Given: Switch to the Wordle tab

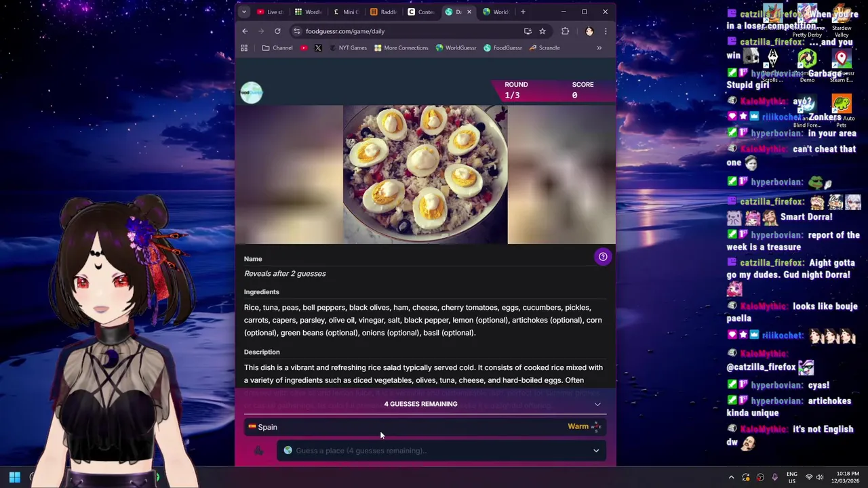Looking at the screenshot, I should [308, 12].
